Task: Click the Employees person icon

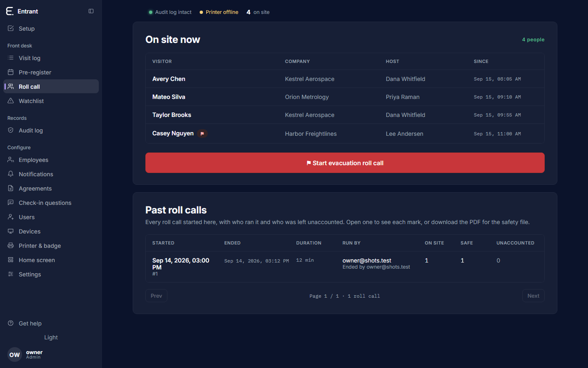Action: [x=11, y=159]
